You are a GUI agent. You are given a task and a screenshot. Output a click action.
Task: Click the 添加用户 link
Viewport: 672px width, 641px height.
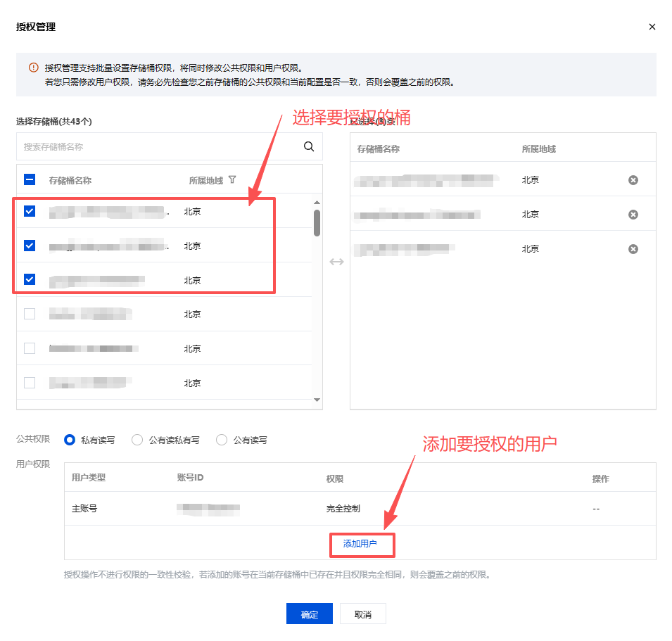coord(360,544)
